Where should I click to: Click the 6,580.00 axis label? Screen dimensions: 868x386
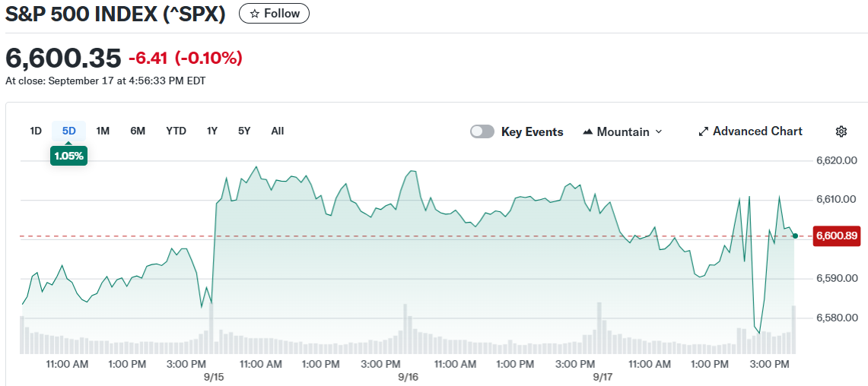(x=837, y=318)
